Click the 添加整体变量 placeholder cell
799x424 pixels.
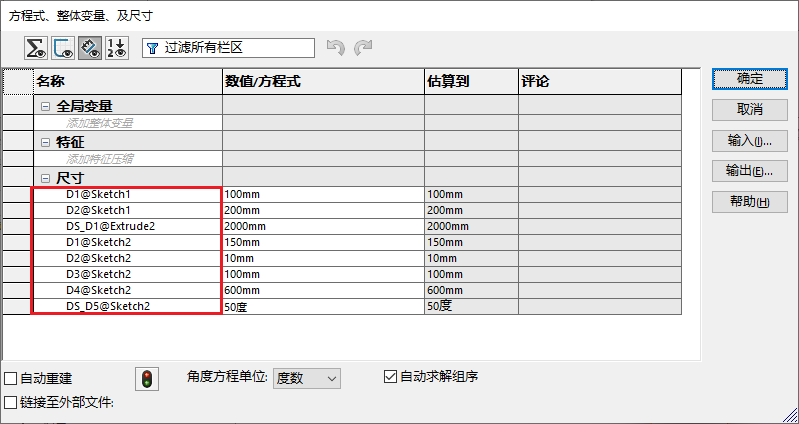point(128,123)
